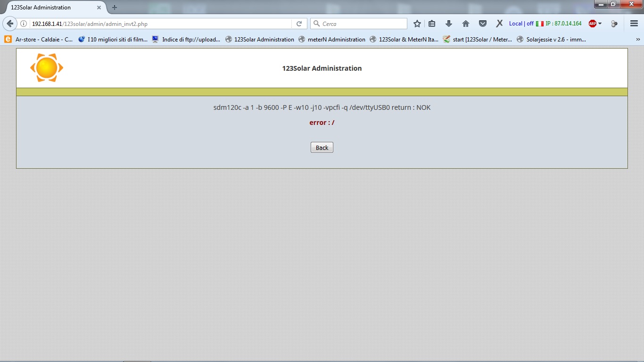
Task: Minimize the Firefox window
Action: (x=600, y=4)
